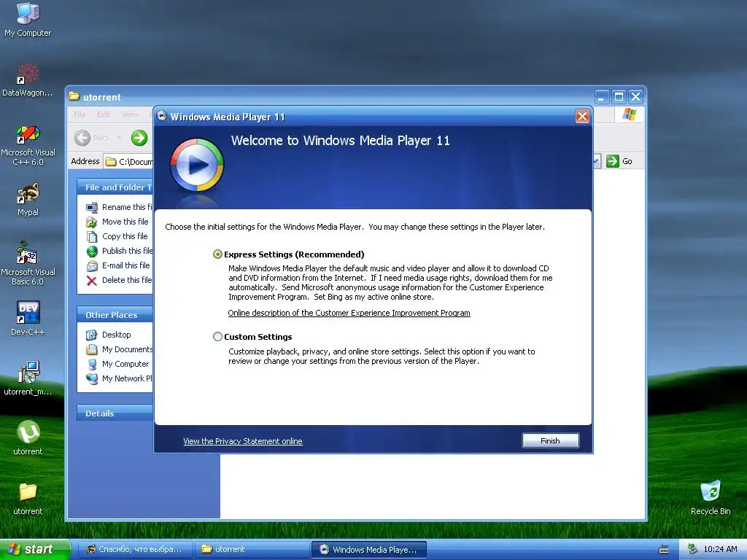Launch Dev-C++ desktop shortcut
This screenshot has width=747, height=560.
point(28,318)
